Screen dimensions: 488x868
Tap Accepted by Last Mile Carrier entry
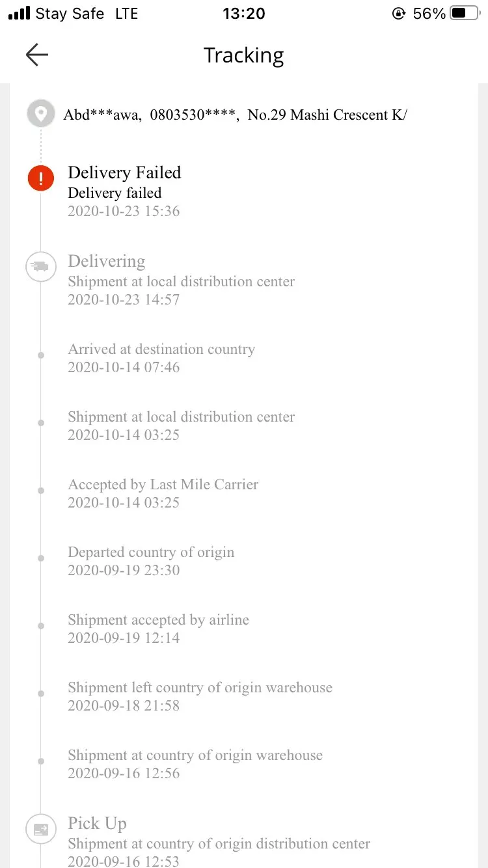163,485
